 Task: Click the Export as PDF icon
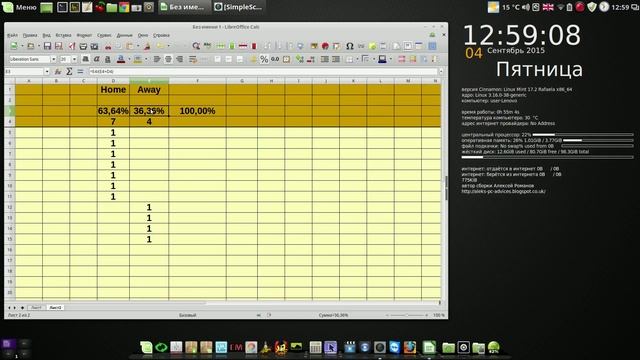click(72, 46)
